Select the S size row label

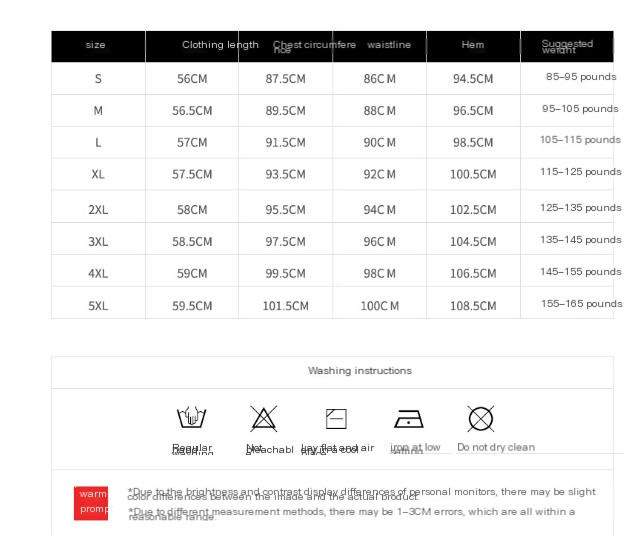98,79
